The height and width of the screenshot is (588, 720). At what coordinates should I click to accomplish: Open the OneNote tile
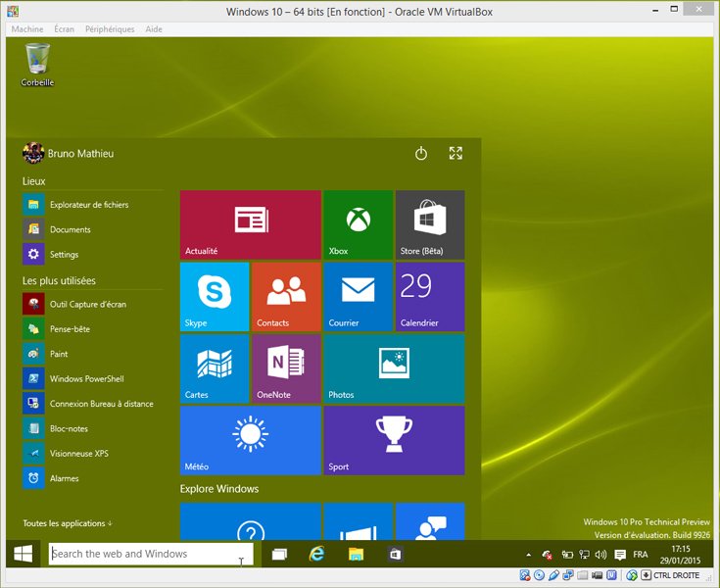(286, 367)
